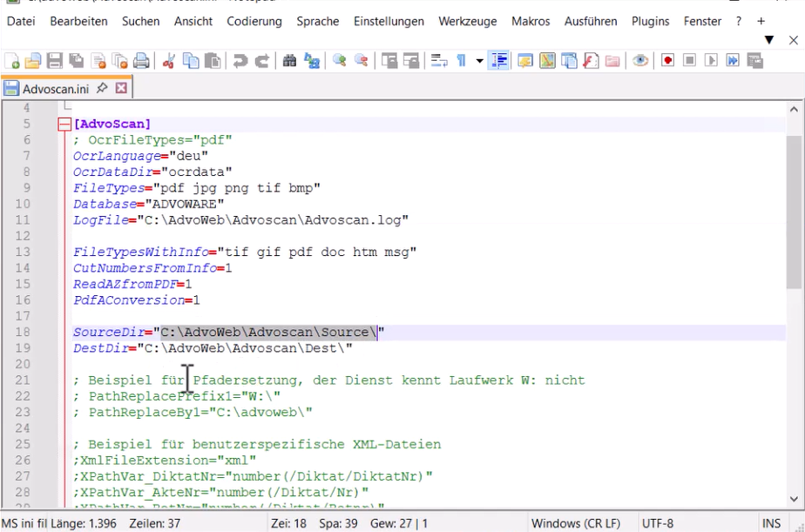Save the recorded macro

pos(754,61)
